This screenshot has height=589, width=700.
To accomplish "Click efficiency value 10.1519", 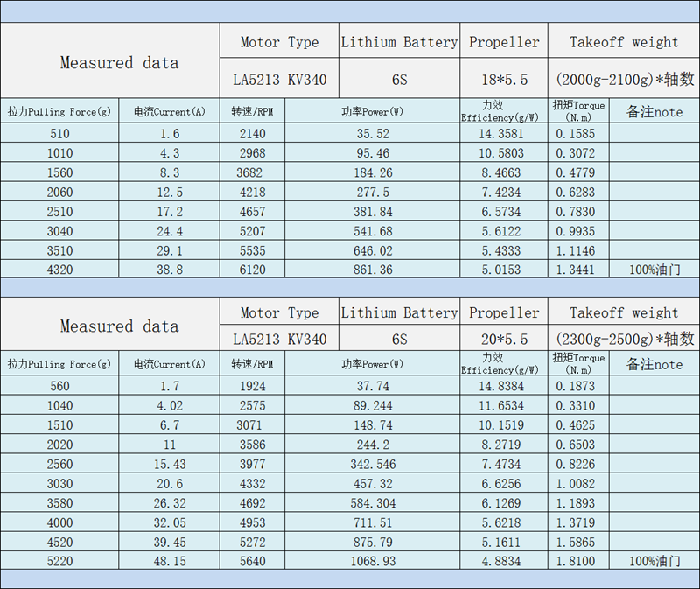I will (504, 424).
